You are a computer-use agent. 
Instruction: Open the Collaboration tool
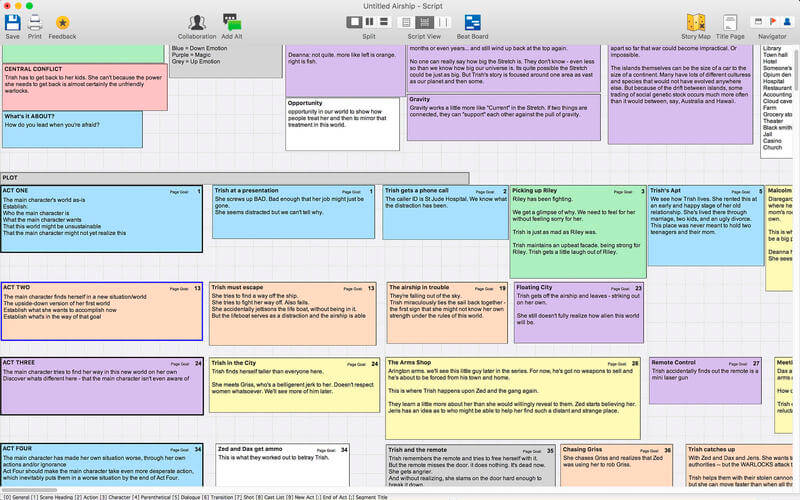(x=197, y=22)
